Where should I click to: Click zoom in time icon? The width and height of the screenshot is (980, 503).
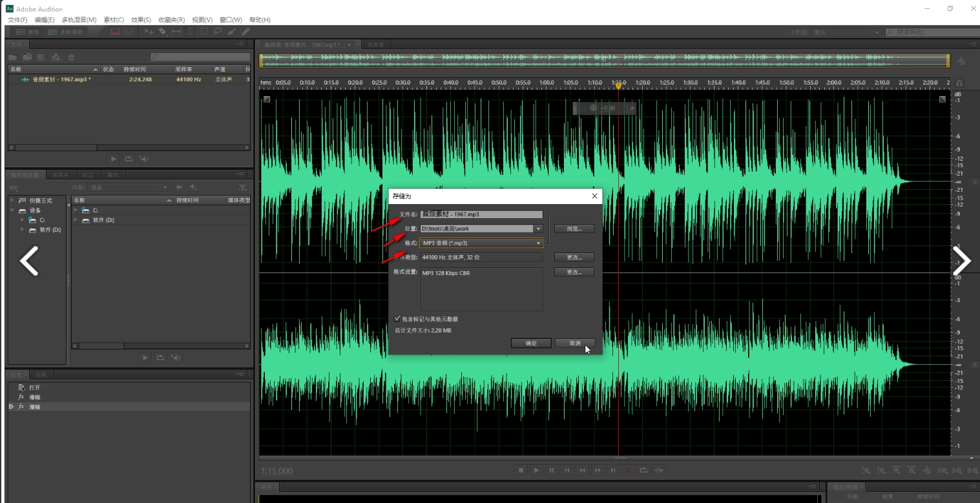coord(897,471)
